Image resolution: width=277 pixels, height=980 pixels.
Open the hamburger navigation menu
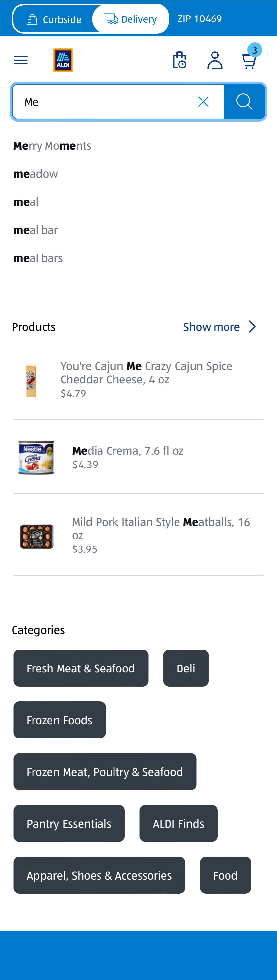20,60
